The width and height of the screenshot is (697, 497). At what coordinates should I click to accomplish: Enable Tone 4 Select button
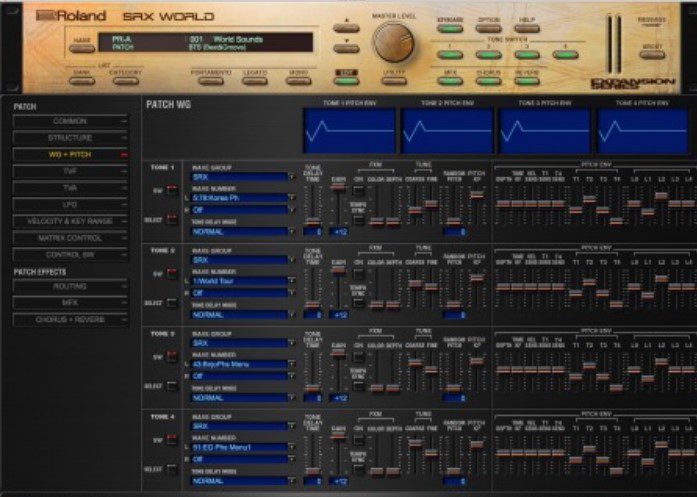click(x=172, y=469)
